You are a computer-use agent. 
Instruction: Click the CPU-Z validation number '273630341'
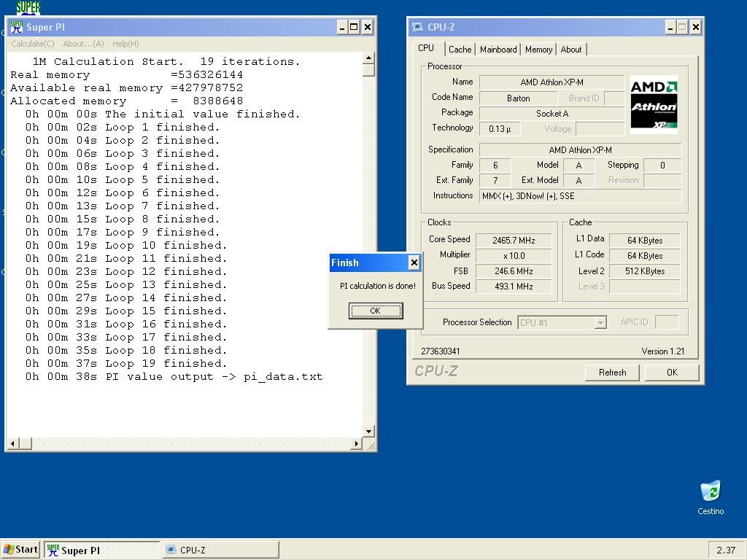(x=440, y=351)
